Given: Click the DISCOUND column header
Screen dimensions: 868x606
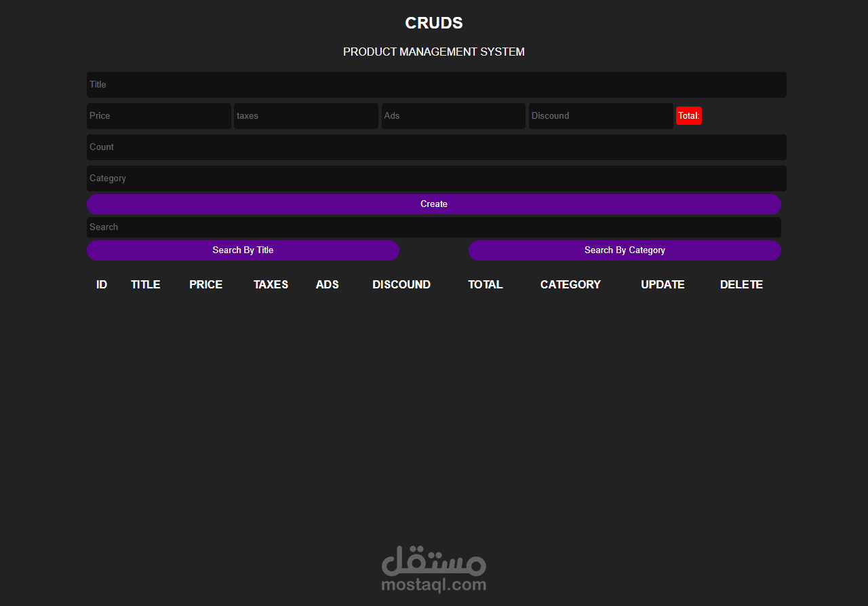Looking at the screenshot, I should (x=401, y=285).
